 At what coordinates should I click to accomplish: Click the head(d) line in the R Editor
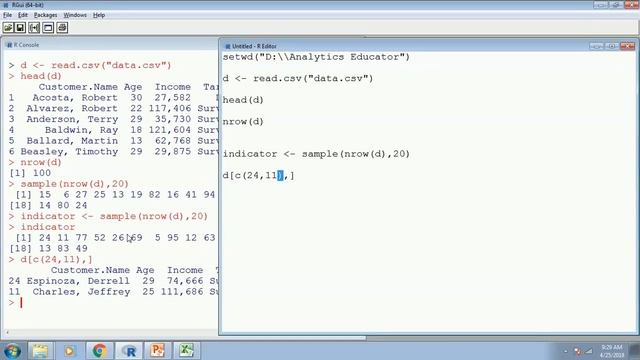click(243, 100)
